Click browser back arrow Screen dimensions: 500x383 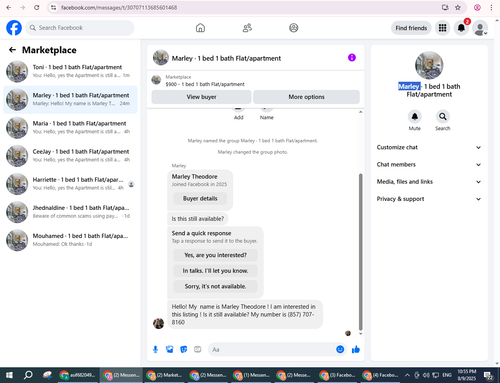tap(9, 7)
